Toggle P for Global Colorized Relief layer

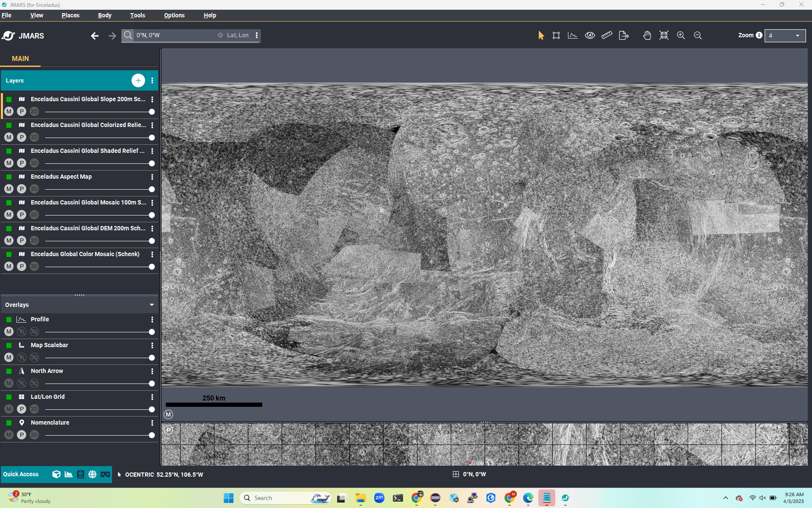[22, 137]
